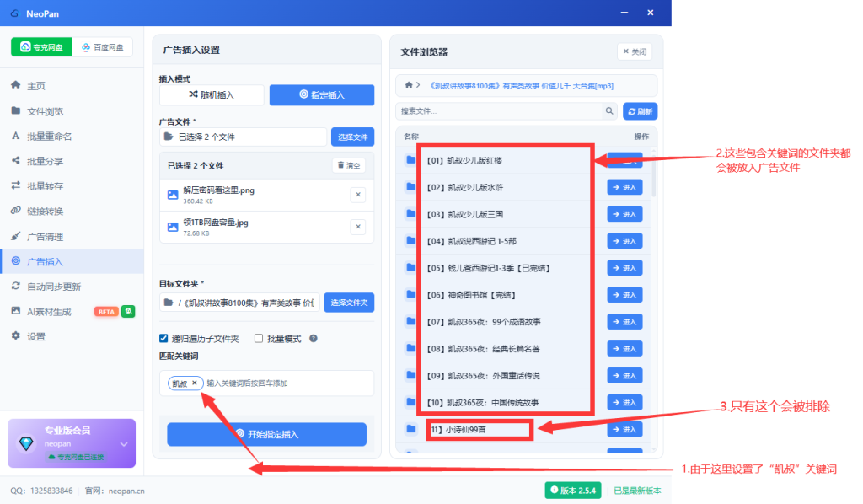This screenshot has height=504, width=863.
Task: Click the 解压密码看这里.png image icon
Action: pyautogui.click(x=173, y=195)
